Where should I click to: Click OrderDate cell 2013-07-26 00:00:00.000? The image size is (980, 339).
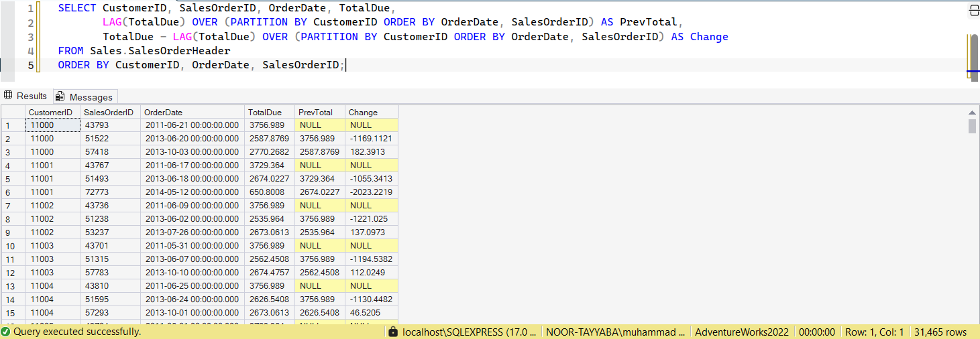click(193, 232)
